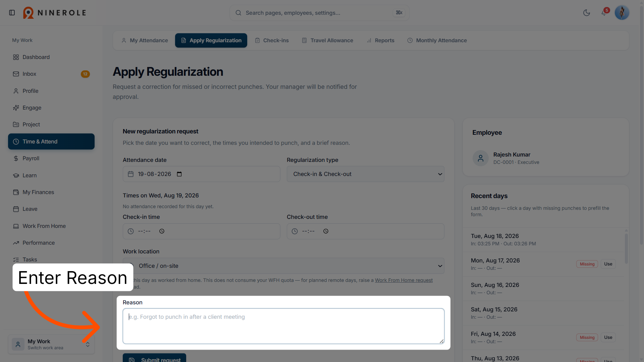This screenshot has height=362, width=644.
Task: Expand the Work location dropdown
Action: (x=283, y=266)
